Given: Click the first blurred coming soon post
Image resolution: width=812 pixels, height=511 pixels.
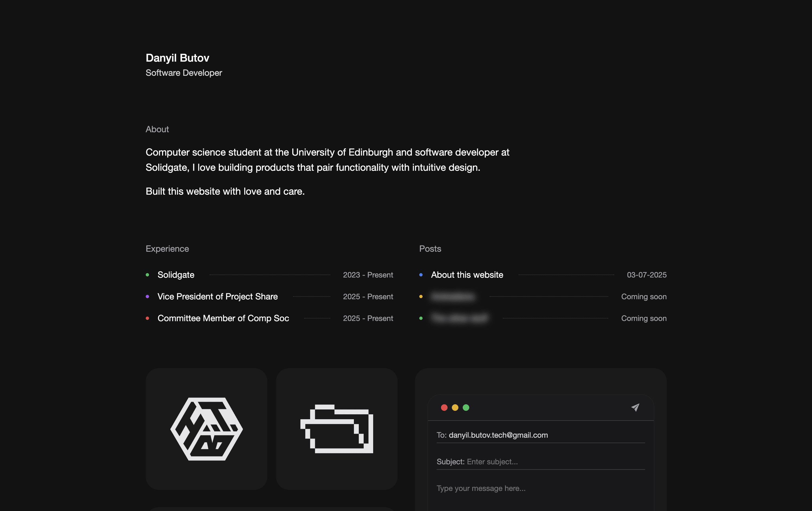Looking at the screenshot, I should tap(453, 296).
